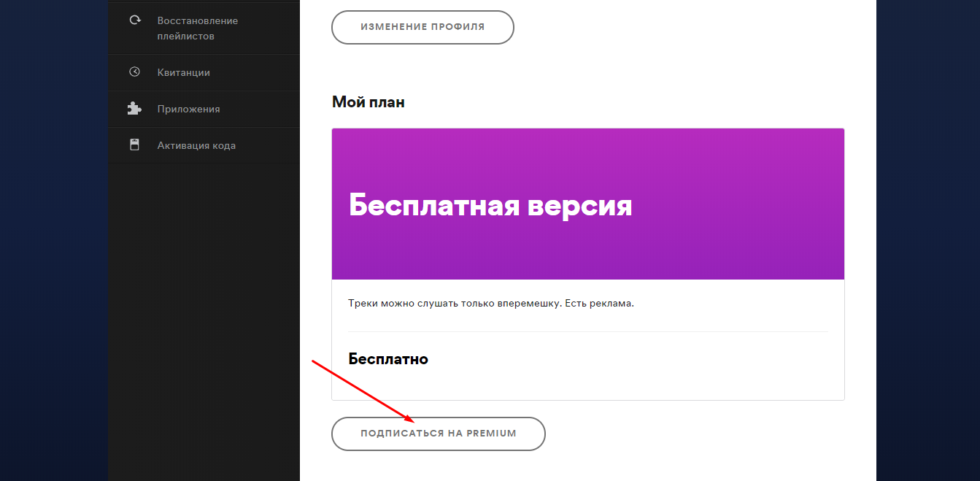Click Подписаться на Premium button
The height and width of the screenshot is (481, 980).
[438, 434]
